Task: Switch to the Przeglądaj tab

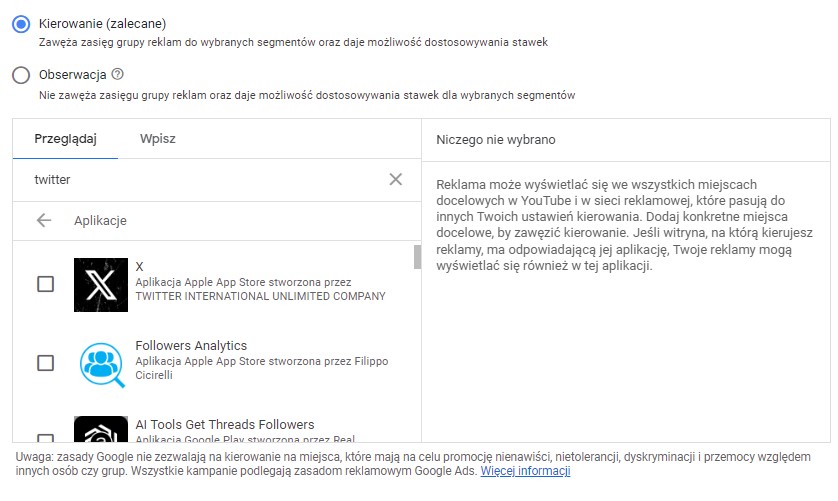Action: pyautogui.click(x=65, y=139)
